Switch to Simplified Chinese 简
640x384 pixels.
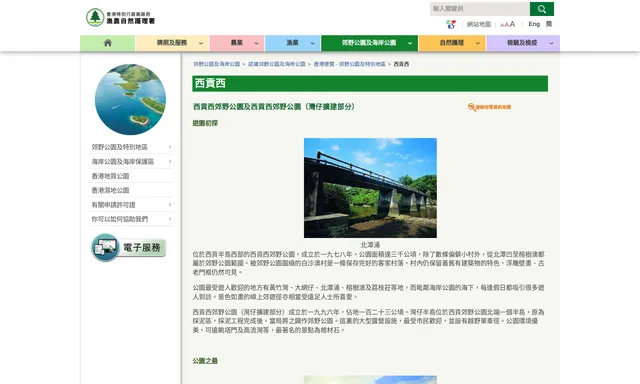(x=549, y=24)
